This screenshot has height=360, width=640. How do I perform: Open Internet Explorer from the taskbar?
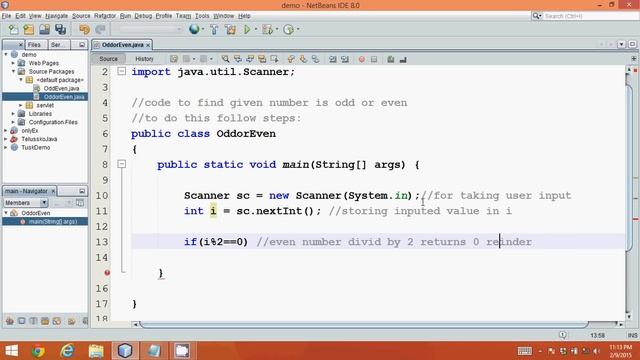point(67,351)
